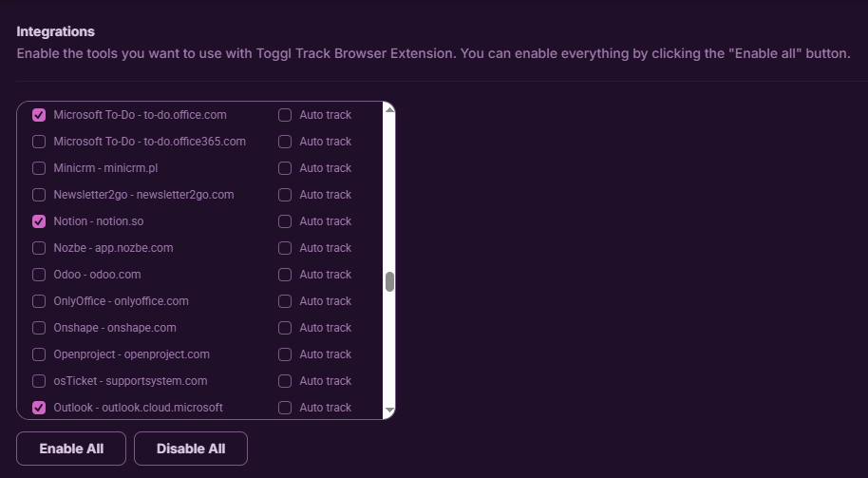The image size is (868, 478).
Task: Enable the Minicrm integration checkbox
Action: point(39,168)
